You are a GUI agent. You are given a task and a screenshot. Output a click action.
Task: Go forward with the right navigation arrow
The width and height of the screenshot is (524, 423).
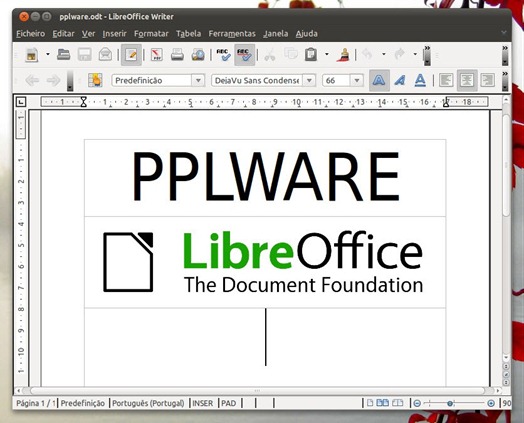[53, 81]
